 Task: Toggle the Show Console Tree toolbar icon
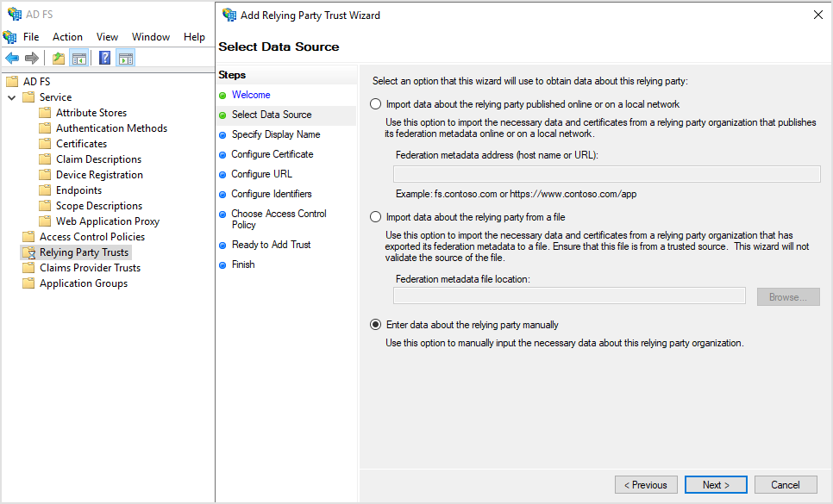(x=78, y=58)
